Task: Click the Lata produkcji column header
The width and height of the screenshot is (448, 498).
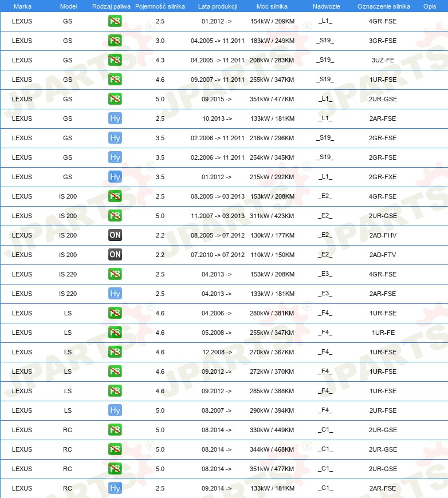Action: coord(218,6)
